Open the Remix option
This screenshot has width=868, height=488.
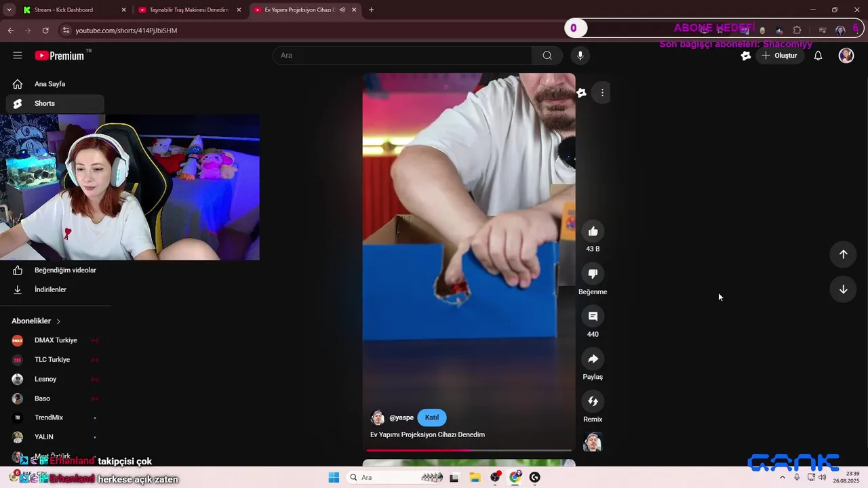pos(593,401)
